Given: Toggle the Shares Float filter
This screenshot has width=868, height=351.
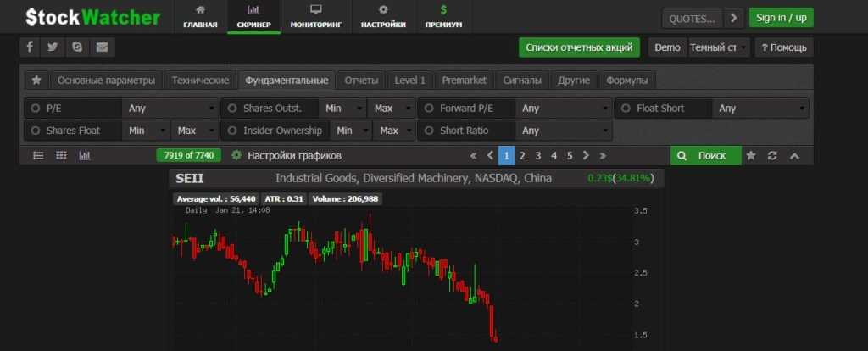Looking at the screenshot, I should [36, 131].
